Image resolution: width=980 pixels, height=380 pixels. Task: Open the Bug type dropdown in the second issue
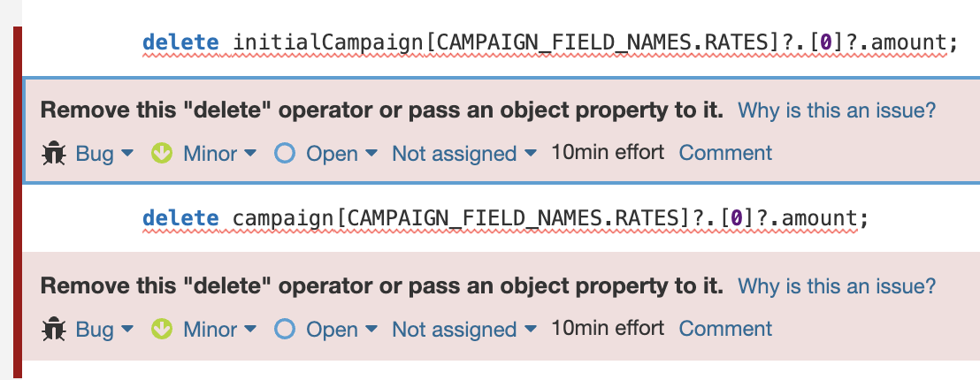pyautogui.click(x=103, y=330)
